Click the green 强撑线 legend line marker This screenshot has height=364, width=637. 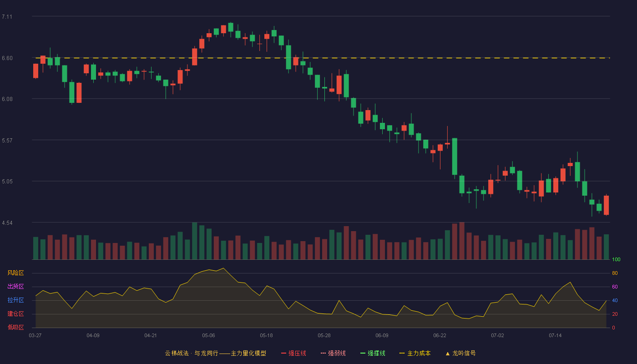tap(363, 353)
